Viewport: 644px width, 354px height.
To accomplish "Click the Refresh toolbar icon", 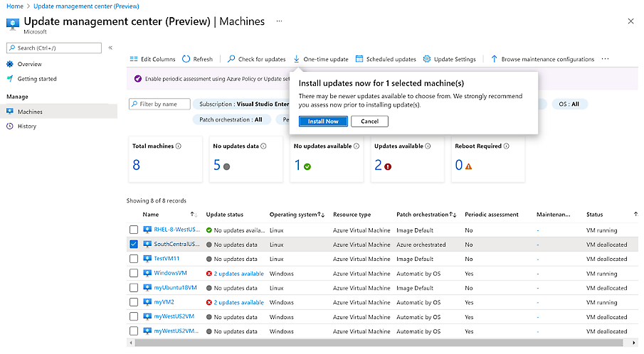I will click(186, 59).
